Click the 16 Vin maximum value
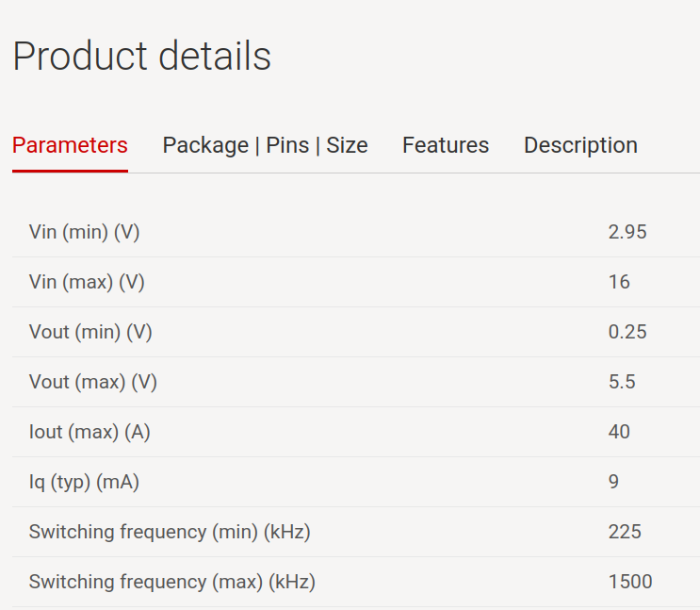Image resolution: width=700 pixels, height=610 pixels. (619, 282)
